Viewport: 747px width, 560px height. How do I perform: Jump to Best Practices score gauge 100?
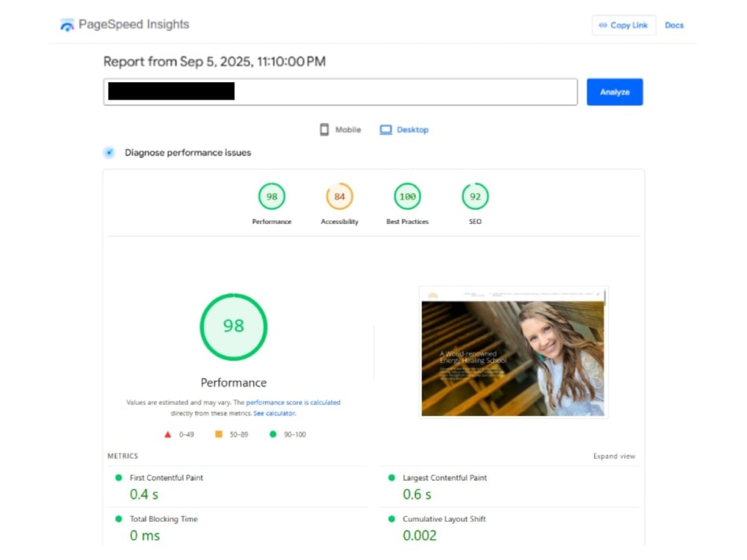tap(407, 196)
